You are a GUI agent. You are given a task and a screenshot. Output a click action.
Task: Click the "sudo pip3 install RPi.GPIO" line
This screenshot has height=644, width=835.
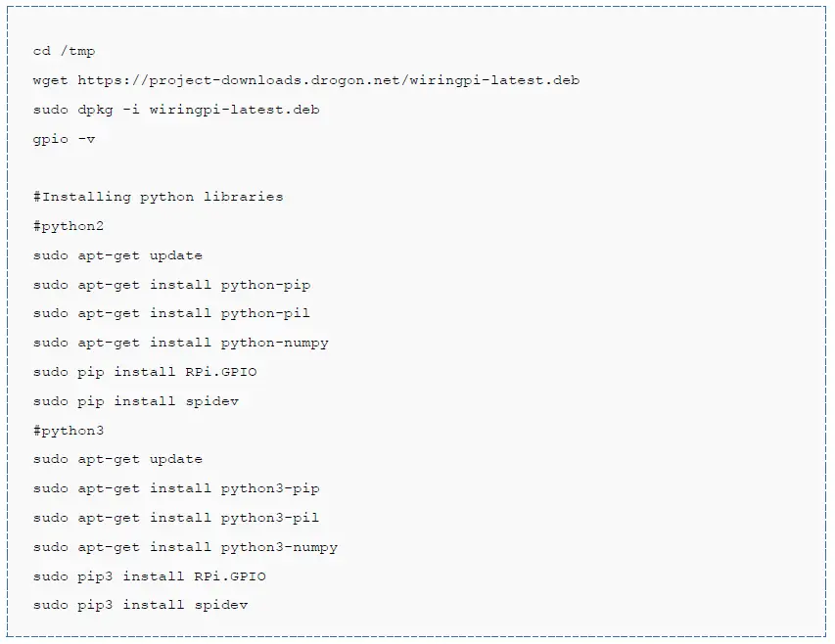click(149, 575)
